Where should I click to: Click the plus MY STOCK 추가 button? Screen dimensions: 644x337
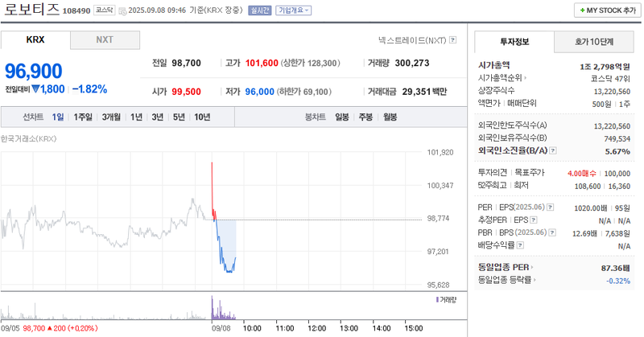pos(608,10)
